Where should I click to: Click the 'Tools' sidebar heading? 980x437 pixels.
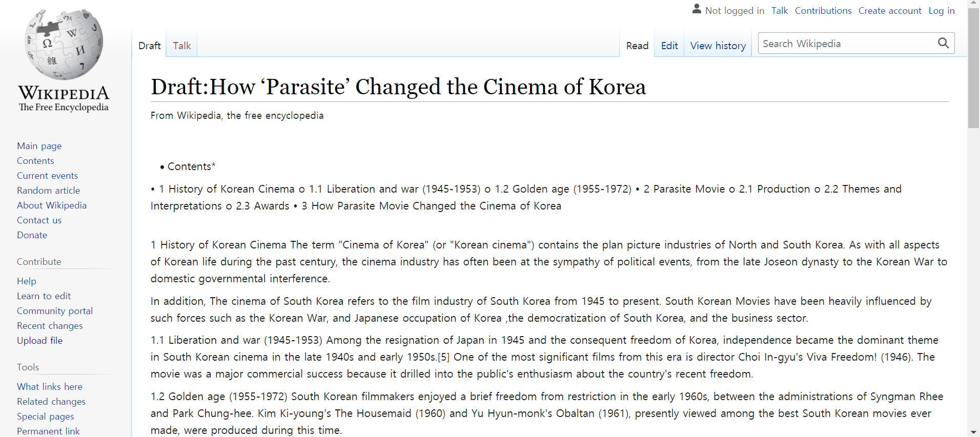tap(28, 367)
